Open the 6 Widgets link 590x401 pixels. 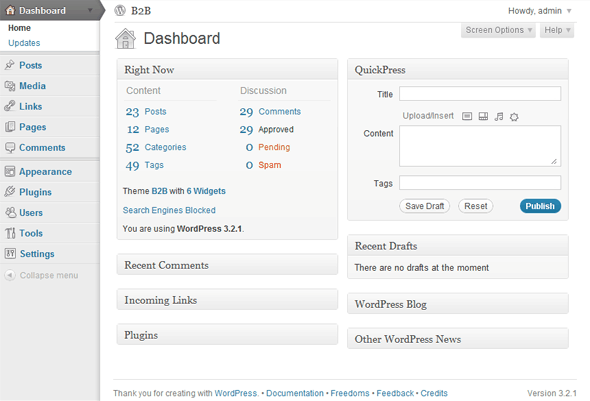click(x=206, y=191)
